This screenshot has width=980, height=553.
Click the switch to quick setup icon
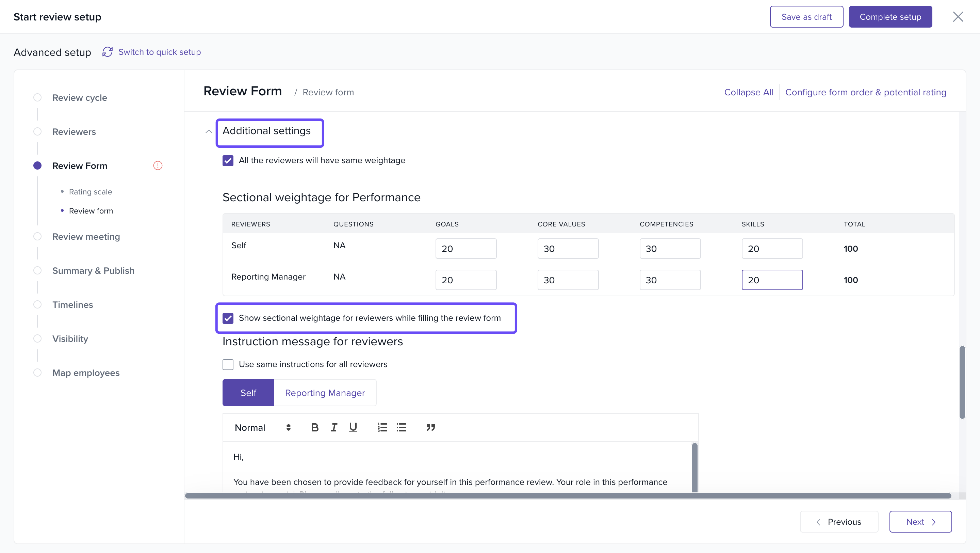tap(107, 52)
